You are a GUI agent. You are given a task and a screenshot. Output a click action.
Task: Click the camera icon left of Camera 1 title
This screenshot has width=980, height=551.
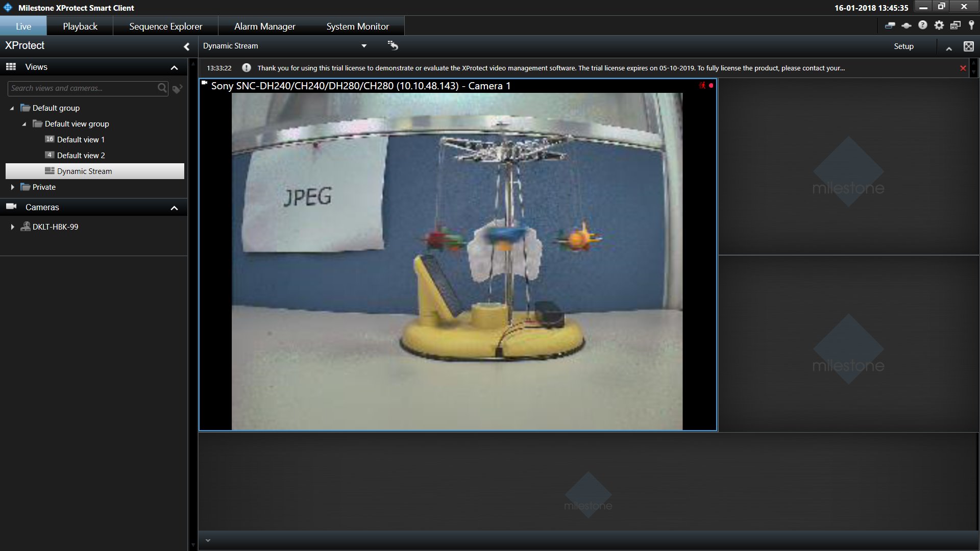pos(204,83)
